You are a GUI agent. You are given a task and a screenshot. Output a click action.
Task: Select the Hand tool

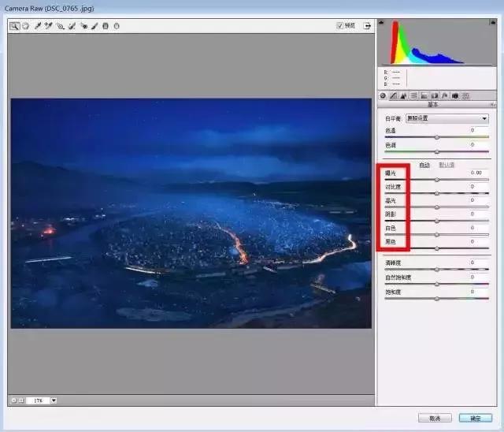pos(24,26)
